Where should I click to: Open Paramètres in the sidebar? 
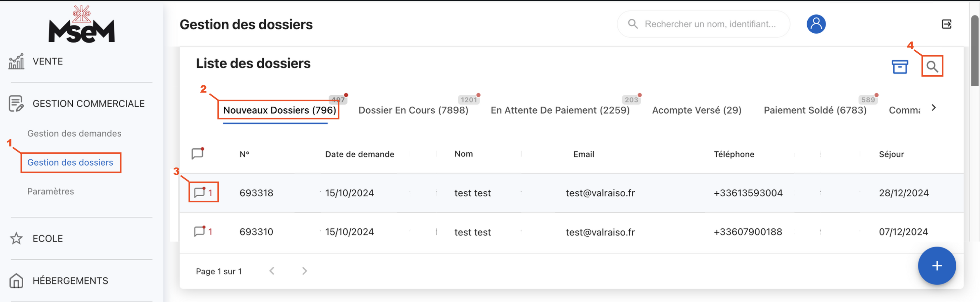click(x=50, y=191)
